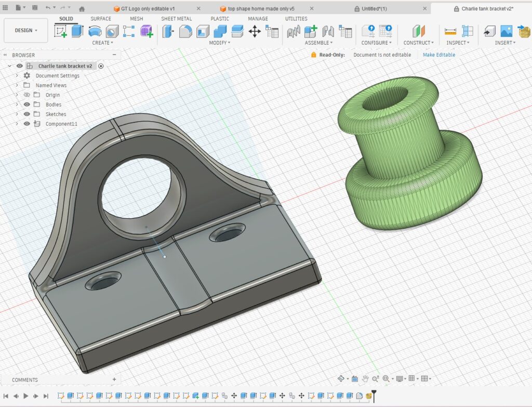Viewport: 532px width, 407px height.
Task: Expand the Component1:1 tree node
Action: tap(17, 124)
